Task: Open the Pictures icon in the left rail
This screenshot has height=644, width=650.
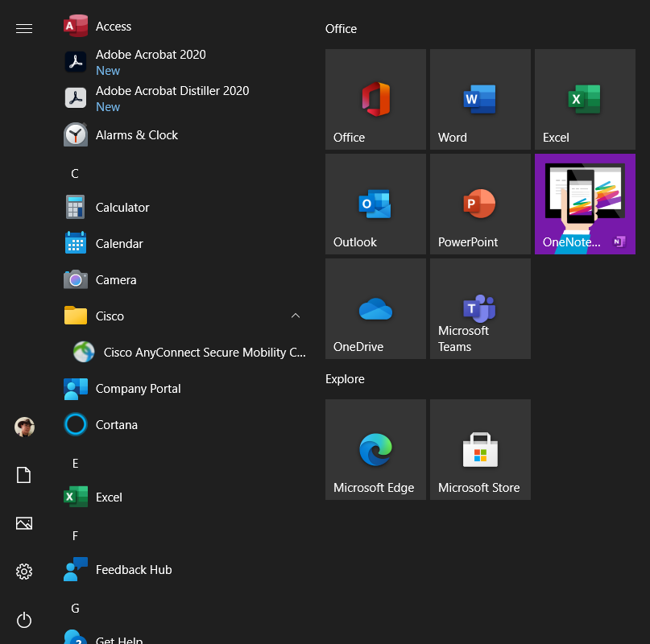Action: click(24, 523)
